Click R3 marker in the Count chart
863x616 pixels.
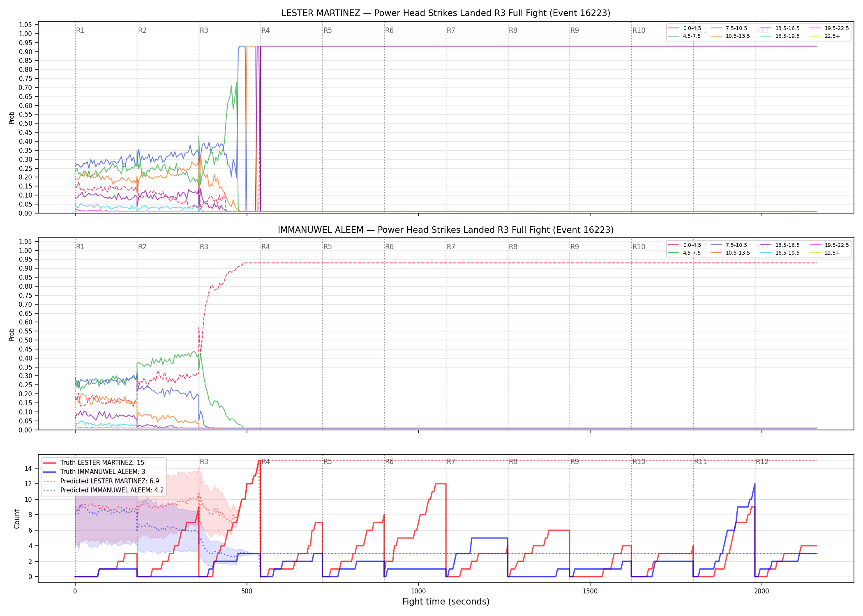pyautogui.click(x=204, y=462)
